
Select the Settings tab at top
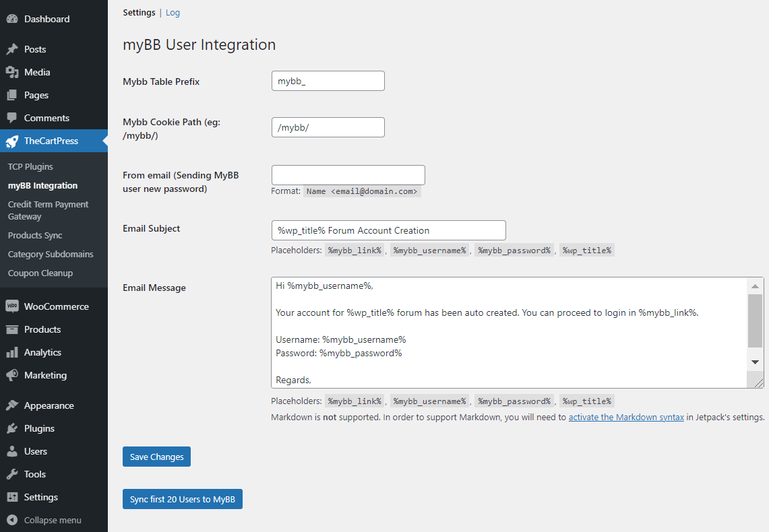(x=139, y=13)
